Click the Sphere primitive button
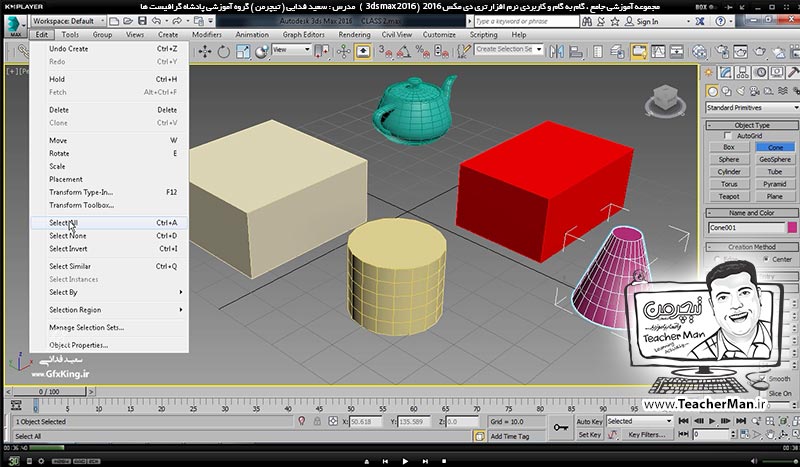Viewport: 800px width, 467px height. pos(729,159)
